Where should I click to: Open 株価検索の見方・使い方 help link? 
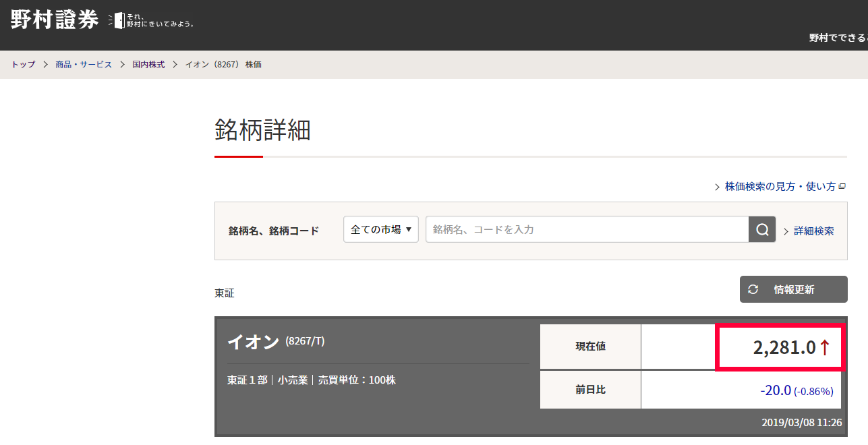click(780, 187)
